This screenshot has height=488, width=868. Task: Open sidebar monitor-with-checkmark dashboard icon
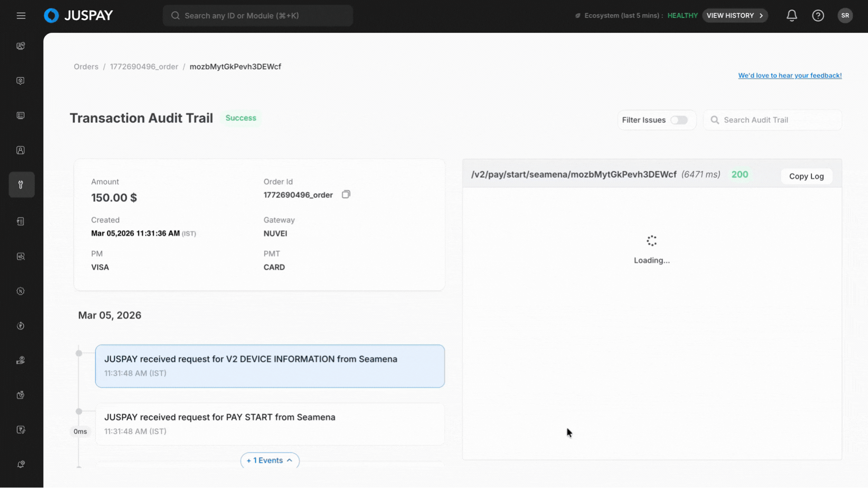21,46
